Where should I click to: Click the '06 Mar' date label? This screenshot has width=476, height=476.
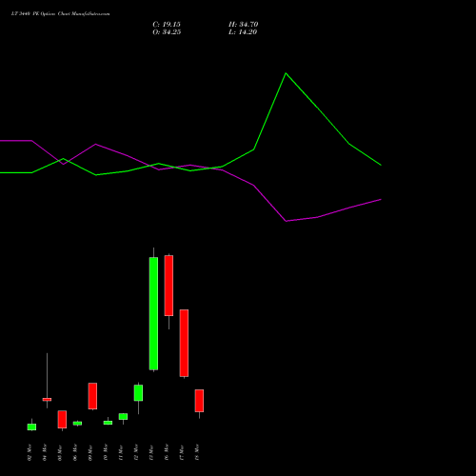(x=75, y=452)
